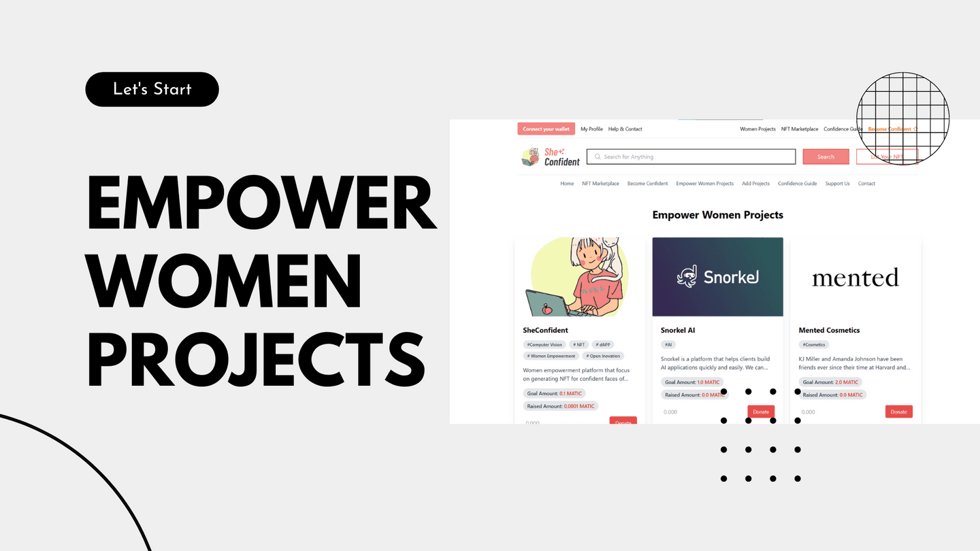Image resolution: width=980 pixels, height=551 pixels.
Task: Focus the Search for Anything field
Action: [x=691, y=156]
